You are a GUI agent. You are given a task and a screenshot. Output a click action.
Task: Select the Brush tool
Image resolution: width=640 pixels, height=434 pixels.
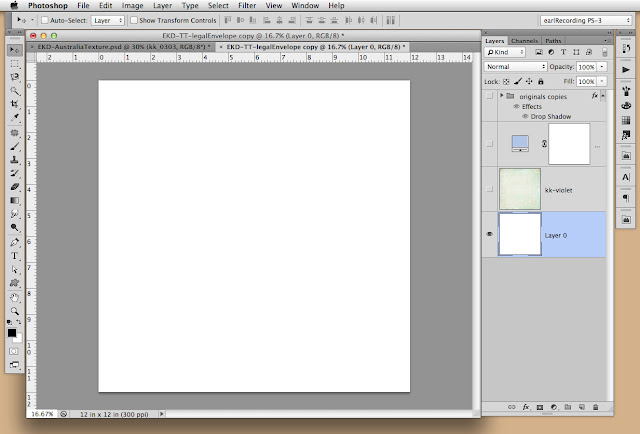tap(14, 147)
